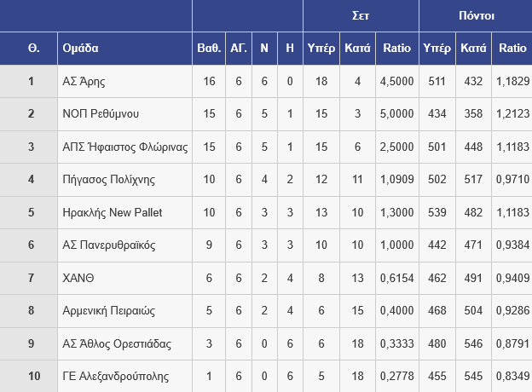The height and width of the screenshot is (392, 532).
Task: Open Ηρακλής New Pallet team entry
Action: click(113, 212)
